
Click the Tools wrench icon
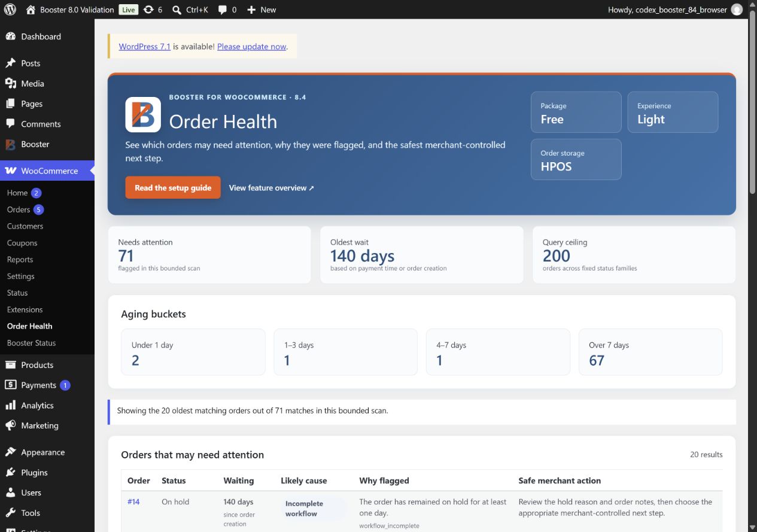[10, 513]
